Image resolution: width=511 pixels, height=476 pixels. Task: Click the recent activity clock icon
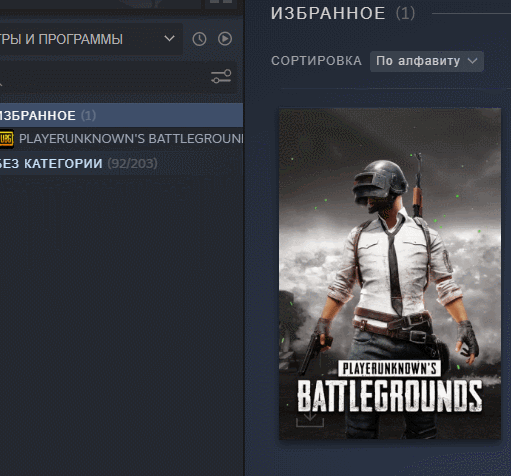click(199, 39)
